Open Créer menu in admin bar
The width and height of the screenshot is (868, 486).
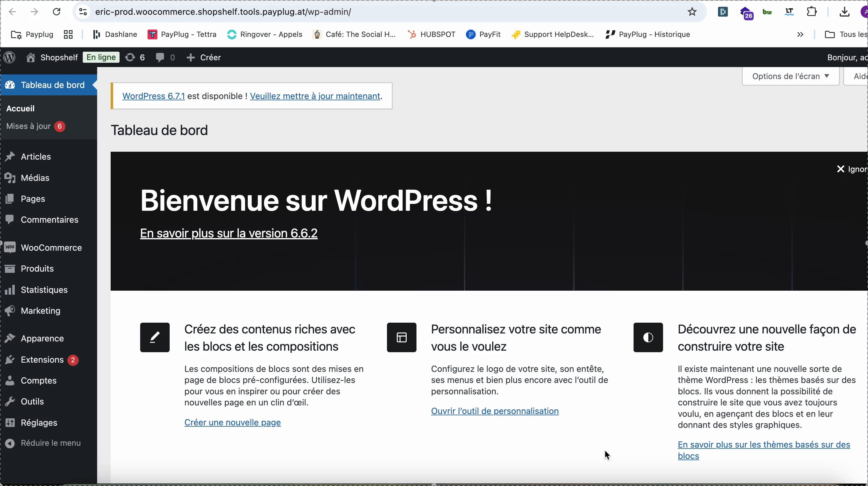tap(204, 57)
